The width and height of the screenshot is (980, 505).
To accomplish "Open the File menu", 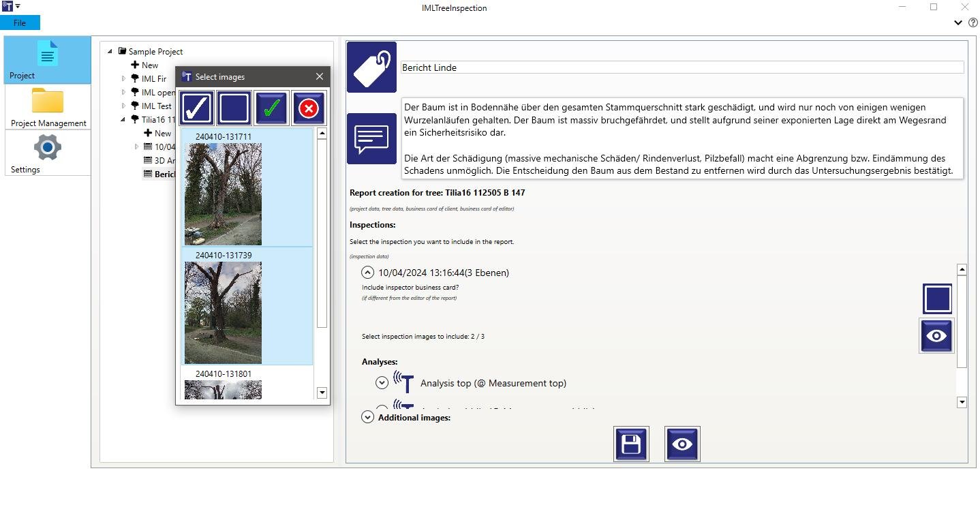I will (x=20, y=22).
